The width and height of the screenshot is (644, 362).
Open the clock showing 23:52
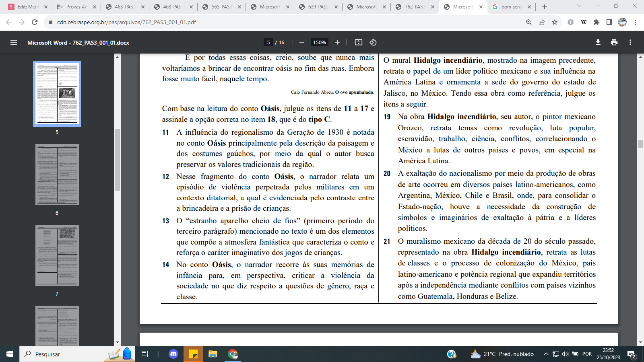608,354
